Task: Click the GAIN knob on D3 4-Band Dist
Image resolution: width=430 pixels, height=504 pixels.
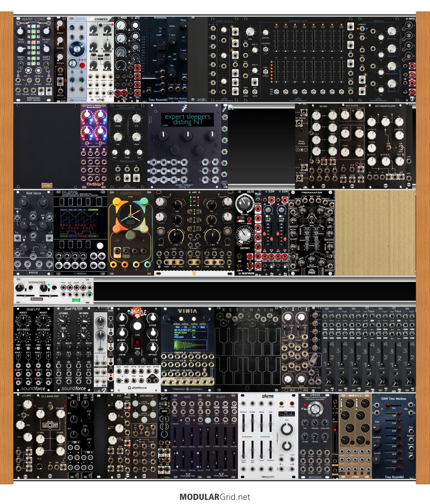Action: [40, 414]
